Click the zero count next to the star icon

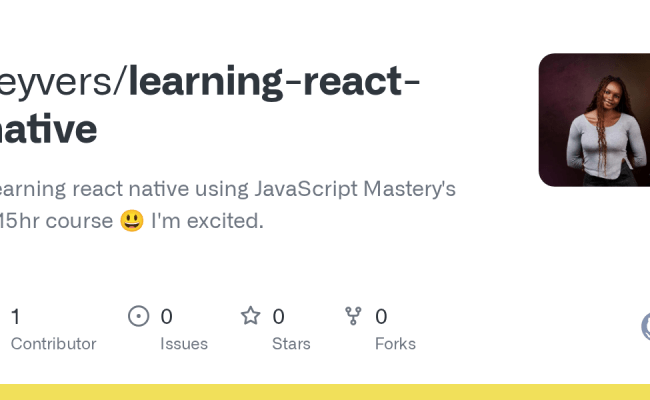coord(279,316)
